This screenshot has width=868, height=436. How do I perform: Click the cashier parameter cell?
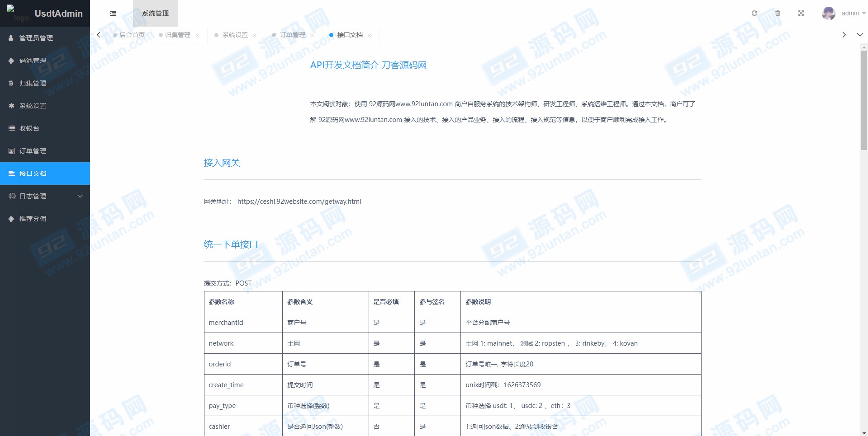(x=243, y=427)
